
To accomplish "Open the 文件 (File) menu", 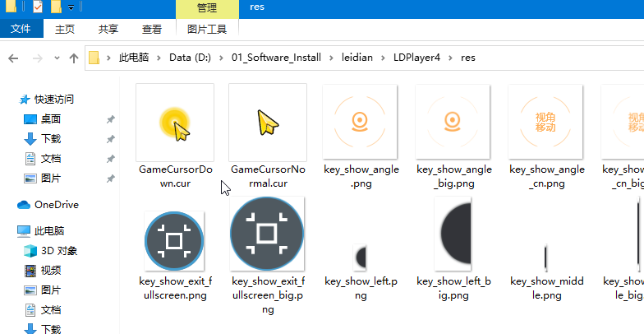I will [21, 29].
